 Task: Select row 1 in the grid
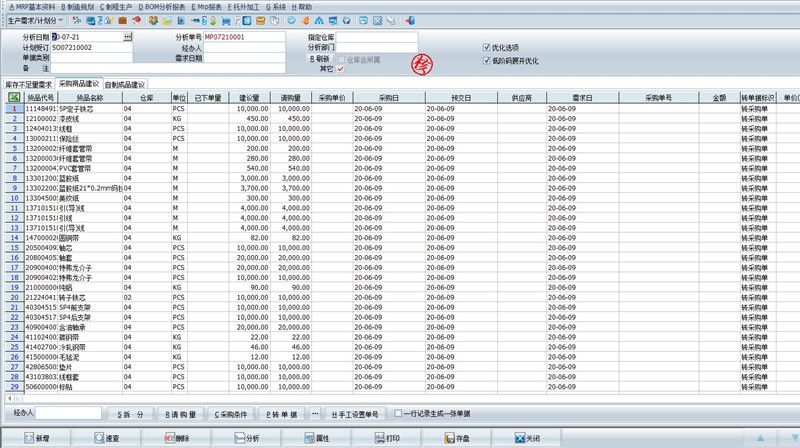[x=14, y=108]
